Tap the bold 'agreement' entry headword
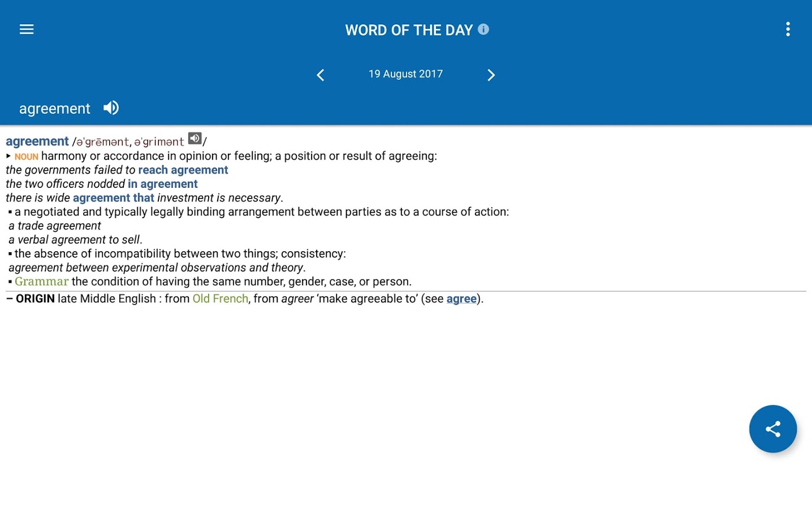The image size is (812, 509). point(37,141)
